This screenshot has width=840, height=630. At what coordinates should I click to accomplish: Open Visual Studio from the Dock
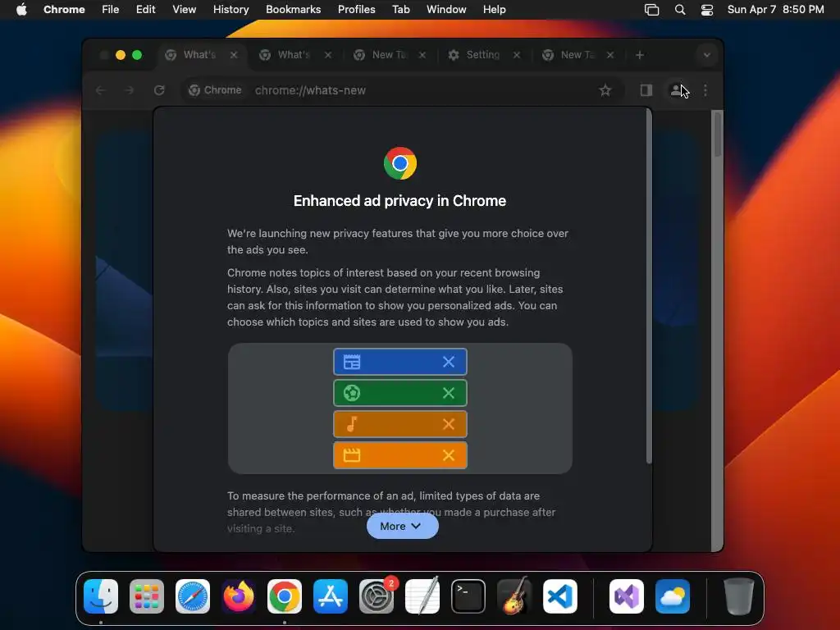pyautogui.click(x=626, y=596)
